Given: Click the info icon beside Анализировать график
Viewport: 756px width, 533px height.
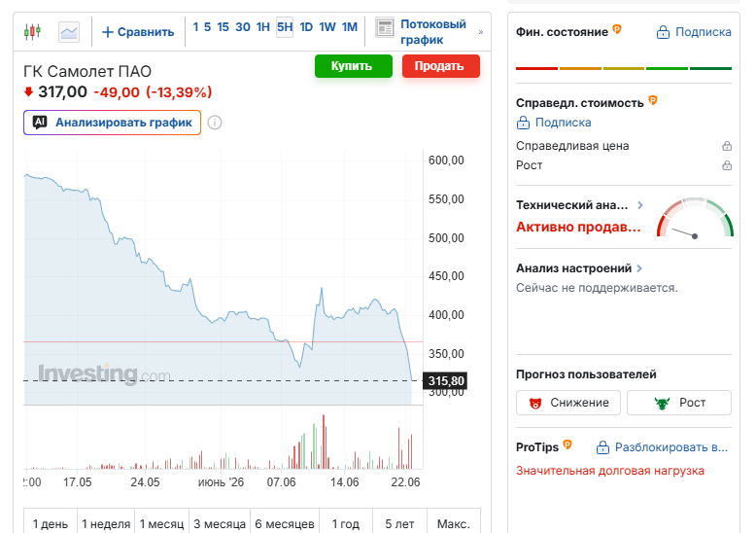Looking at the screenshot, I should click(215, 123).
